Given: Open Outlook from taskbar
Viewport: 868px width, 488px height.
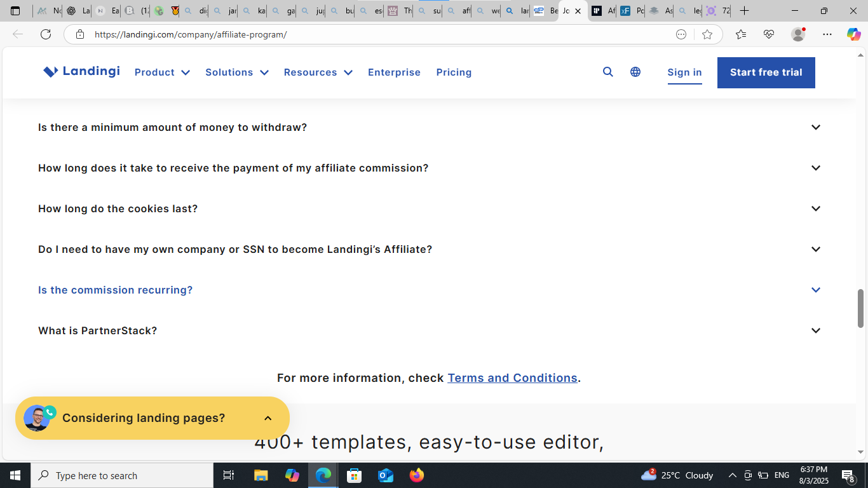Looking at the screenshot, I should (x=386, y=475).
